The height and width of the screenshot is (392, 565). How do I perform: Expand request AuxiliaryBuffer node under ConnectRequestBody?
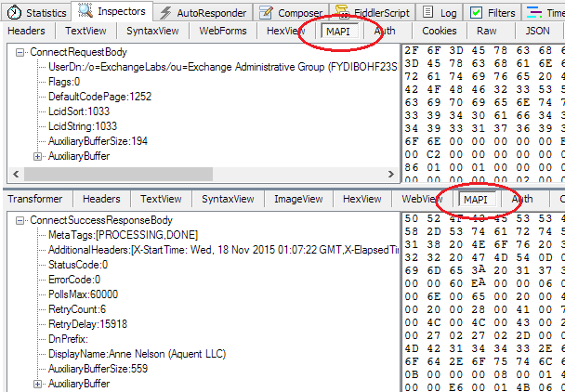[x=37, y=156]
